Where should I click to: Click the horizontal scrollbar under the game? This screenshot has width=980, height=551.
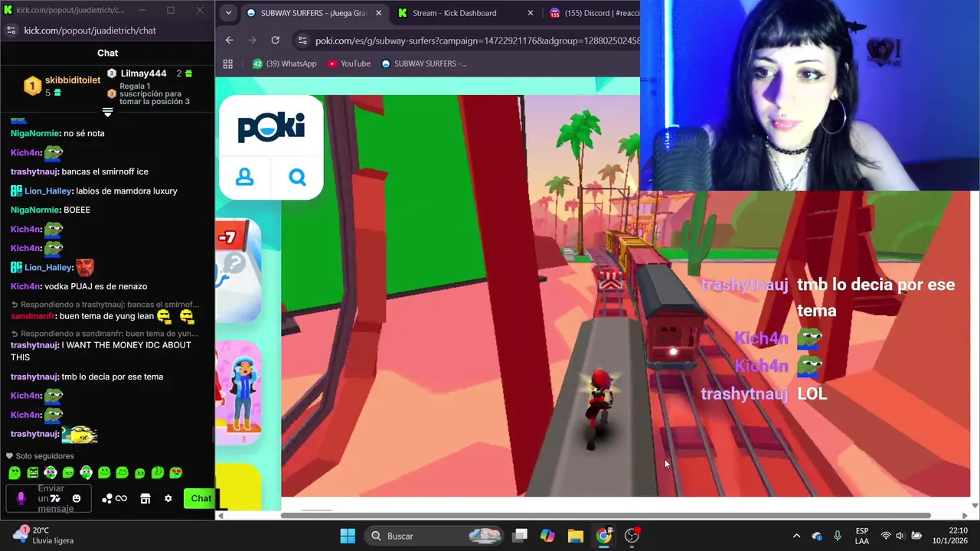606,516
